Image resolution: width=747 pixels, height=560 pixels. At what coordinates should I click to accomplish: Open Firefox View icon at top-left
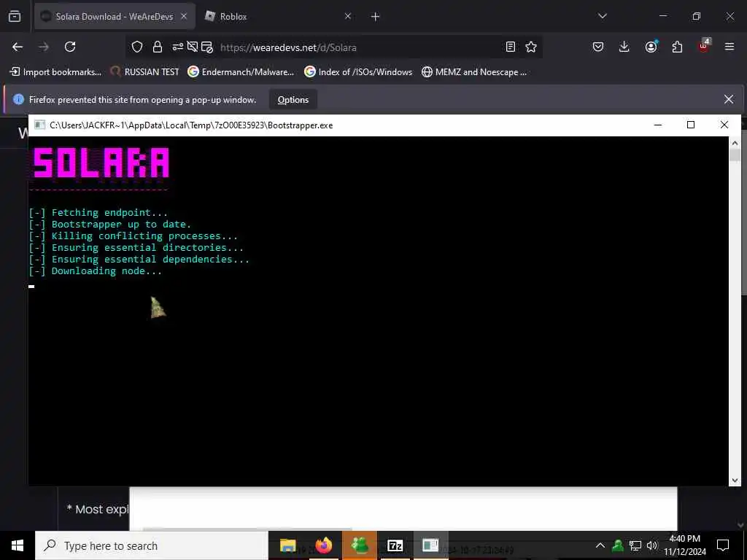15,16
